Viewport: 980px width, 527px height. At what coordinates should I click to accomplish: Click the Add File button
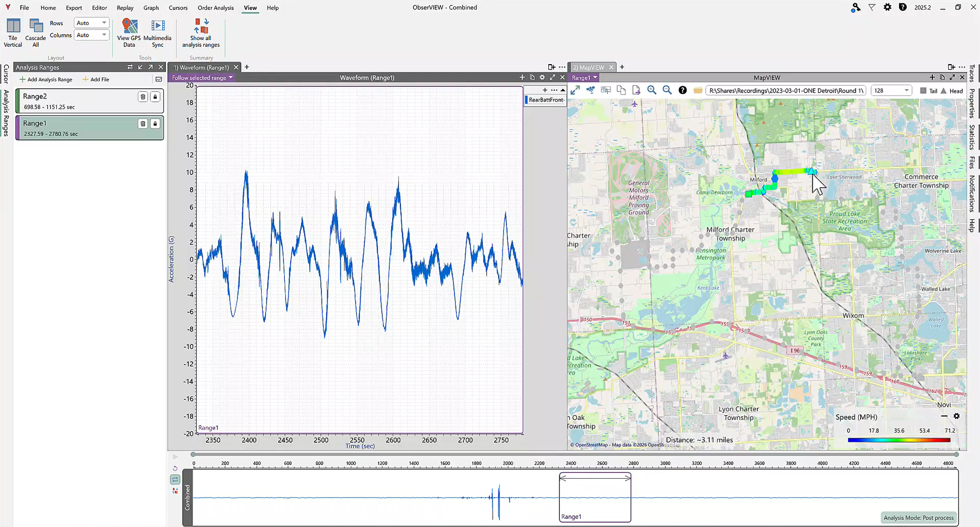coord(96,80)
